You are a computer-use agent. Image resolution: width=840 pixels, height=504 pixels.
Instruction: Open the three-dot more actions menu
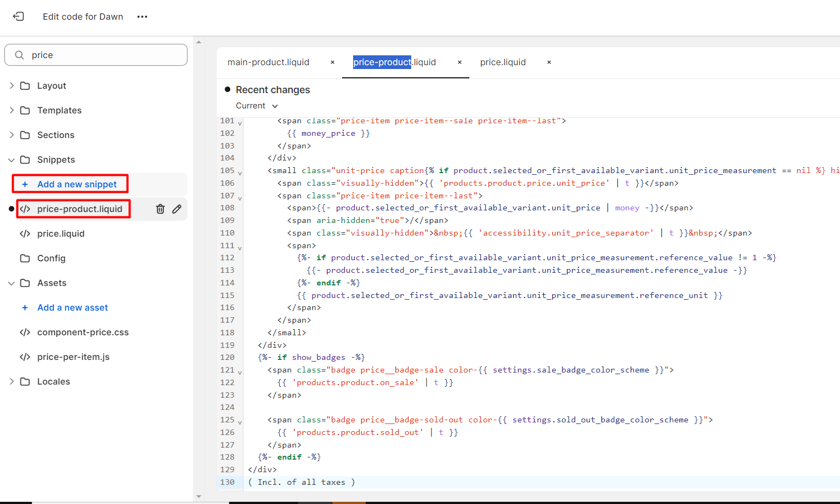(143, 16)
